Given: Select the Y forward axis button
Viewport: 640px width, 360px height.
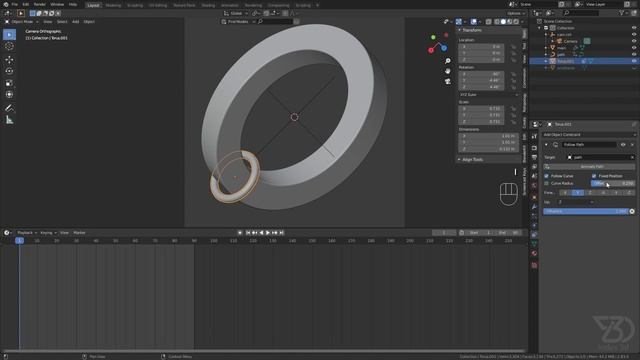Looking at the screenshot, I should [x=578, y=193].
